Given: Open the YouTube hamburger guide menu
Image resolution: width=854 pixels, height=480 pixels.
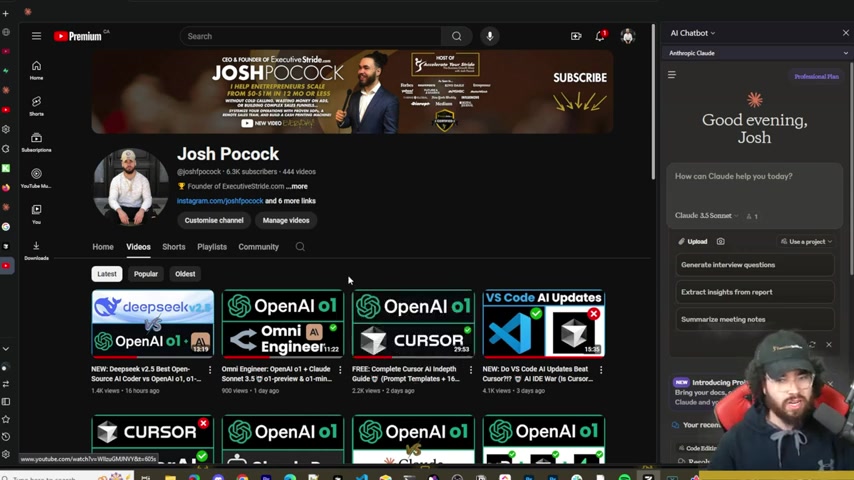Looking at the screenshot, I should click(36, 36).
